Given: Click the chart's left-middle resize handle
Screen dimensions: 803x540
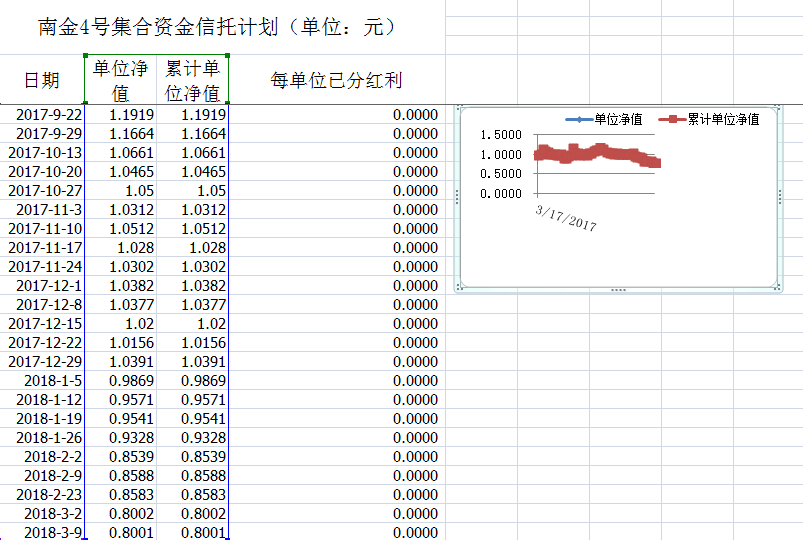Looking at the screenshot, I should [x=458, y=197].
